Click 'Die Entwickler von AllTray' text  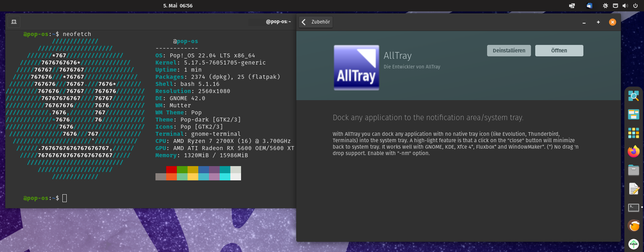click(x=412, y=67)
